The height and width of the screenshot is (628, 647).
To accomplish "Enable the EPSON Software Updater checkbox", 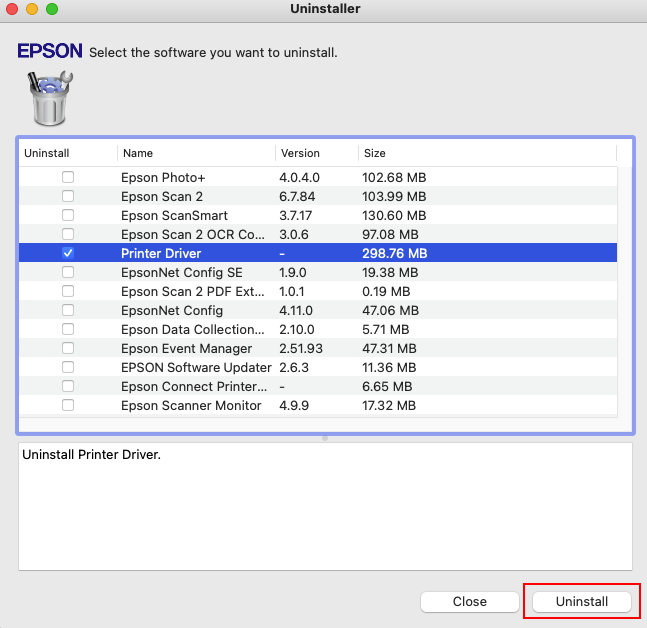I will click(68, 367).
